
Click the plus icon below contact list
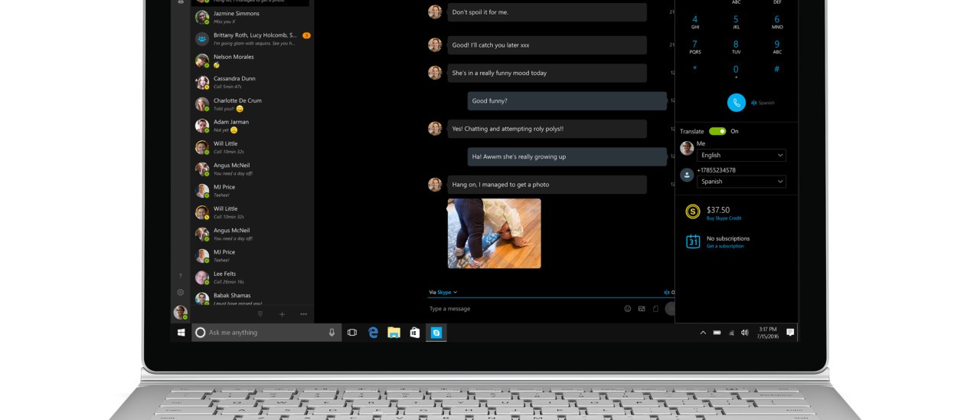tap(282, 314)
